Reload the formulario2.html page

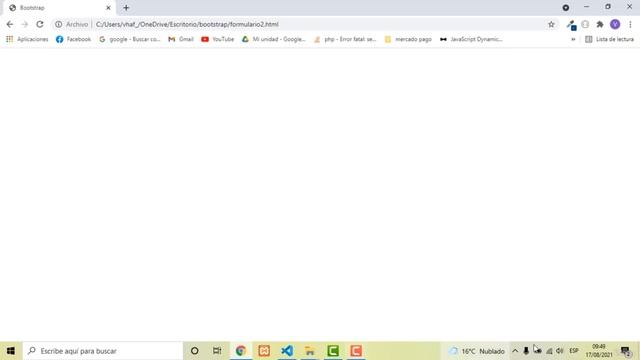point(40,24)
